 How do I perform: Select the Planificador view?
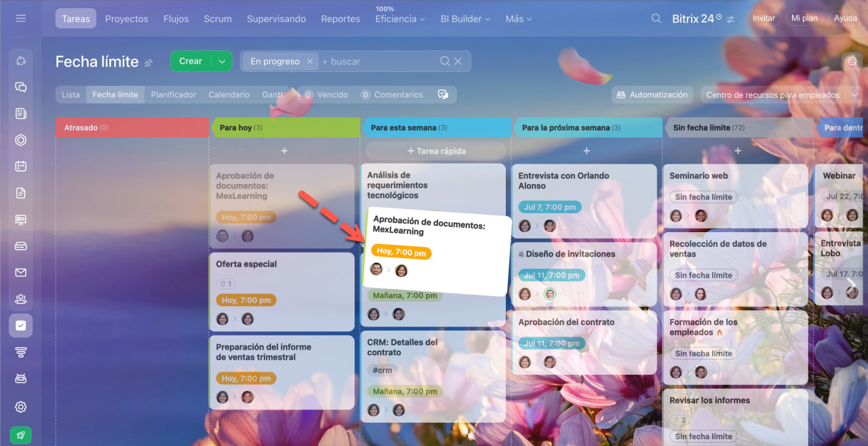click(x=174, y=95)
